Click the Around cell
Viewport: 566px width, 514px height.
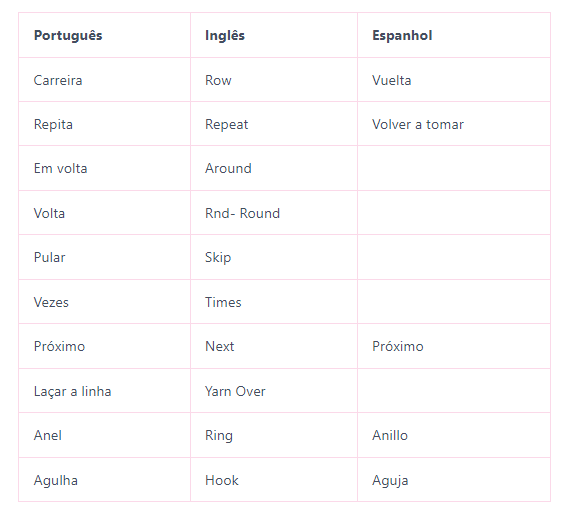pyautogui.click(x=274, y=168)
